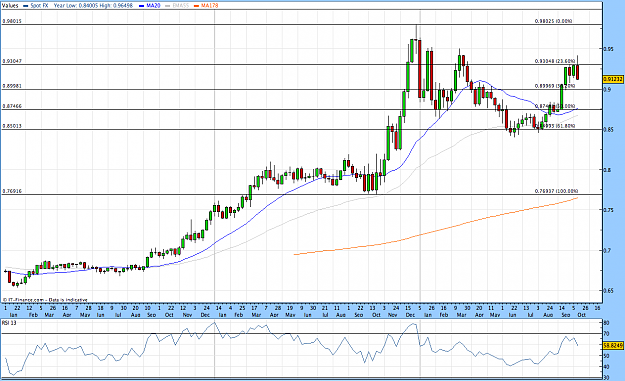Click the 0.85013 level label at left
Viewport: 625px width, 381px height.
(x=12, y=126)
